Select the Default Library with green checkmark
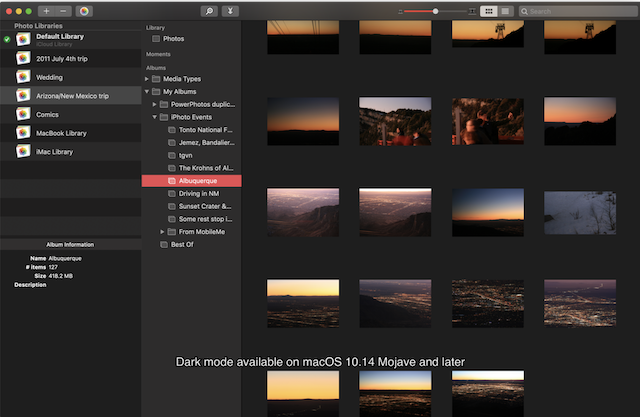 60,39
